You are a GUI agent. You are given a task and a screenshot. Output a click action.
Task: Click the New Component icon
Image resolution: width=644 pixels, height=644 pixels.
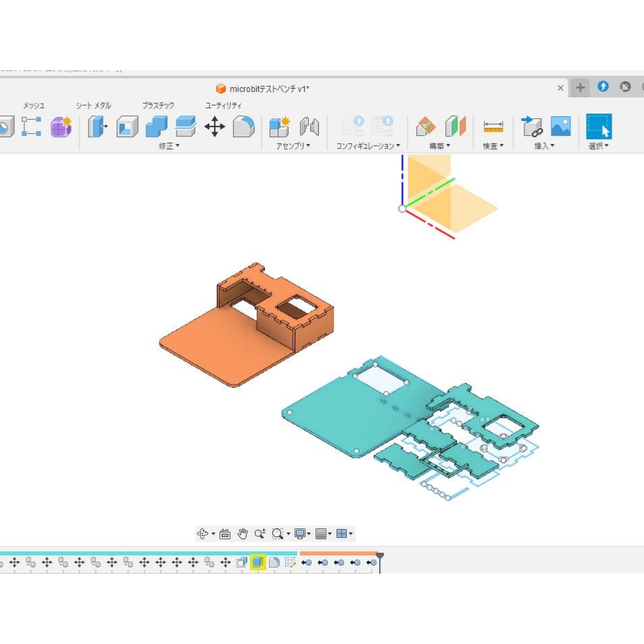(279, 126)
